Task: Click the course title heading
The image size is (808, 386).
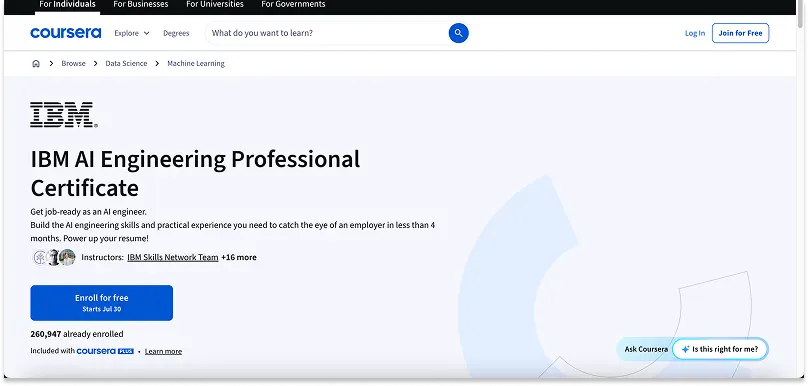Action: 195,173
